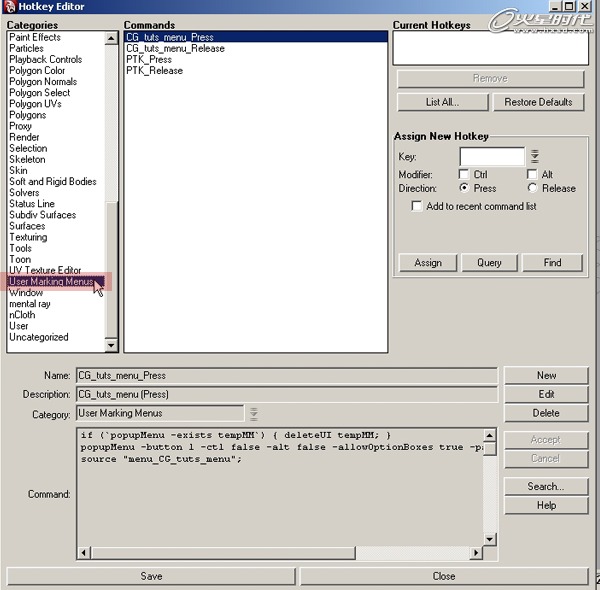This screenshot has width=600, height=590.
Task: Select PTK_Release command
Action: [256, 70]
